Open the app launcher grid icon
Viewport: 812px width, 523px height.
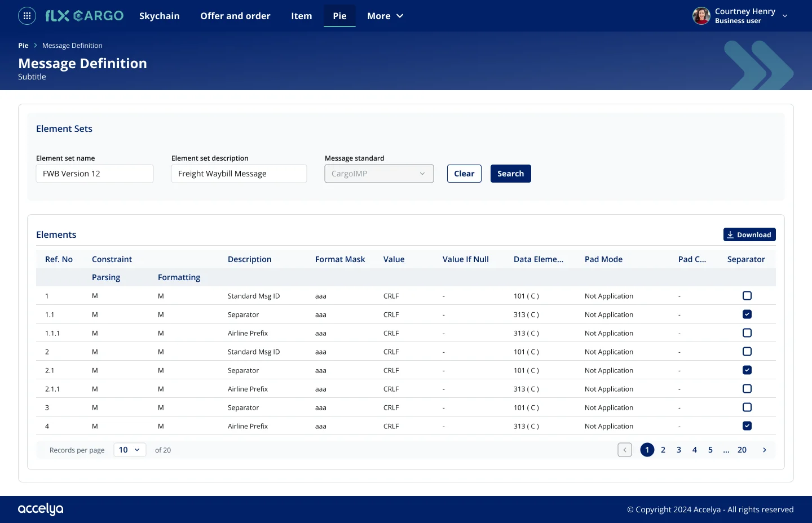click(x=27, y=16)
